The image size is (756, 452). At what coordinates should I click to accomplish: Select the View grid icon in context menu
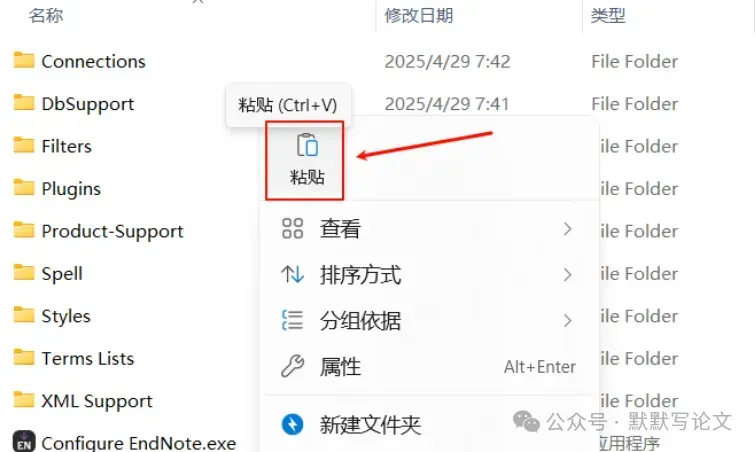(x=292, y=229)
